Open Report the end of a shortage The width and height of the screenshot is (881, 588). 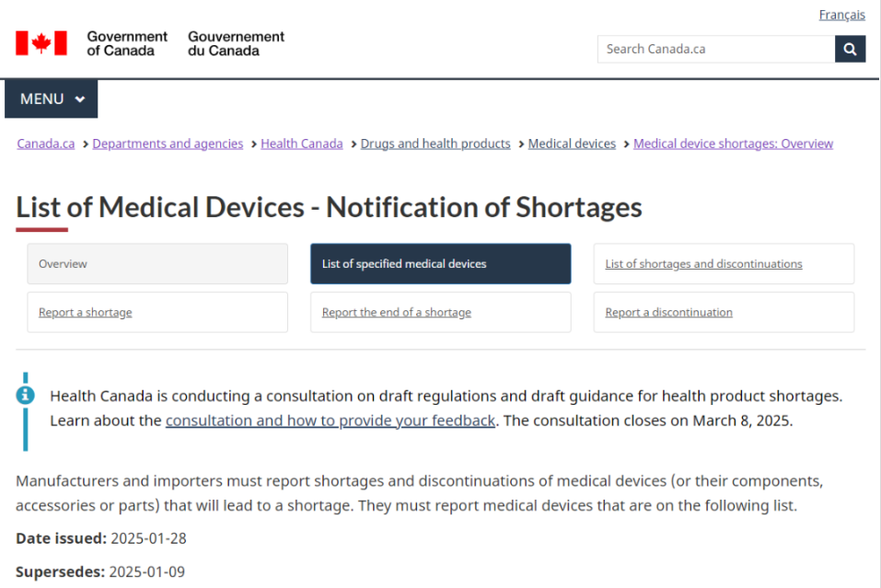click(396, 313)
